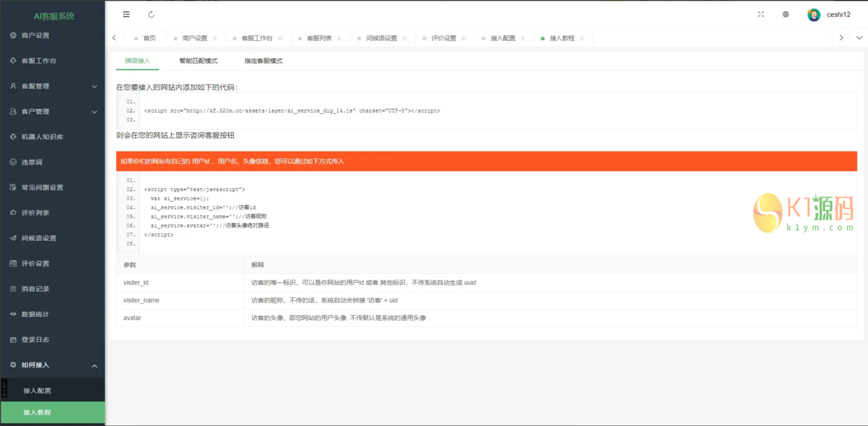Close the 接入配置 page tab
This screenshot has height=426, width=868.
(523, 38)
